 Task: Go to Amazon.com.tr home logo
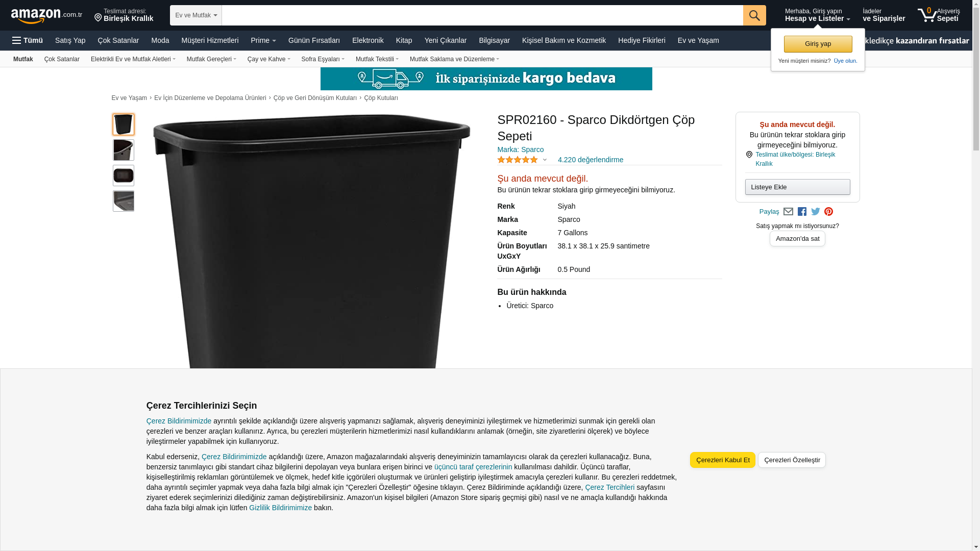coord(46,16)
